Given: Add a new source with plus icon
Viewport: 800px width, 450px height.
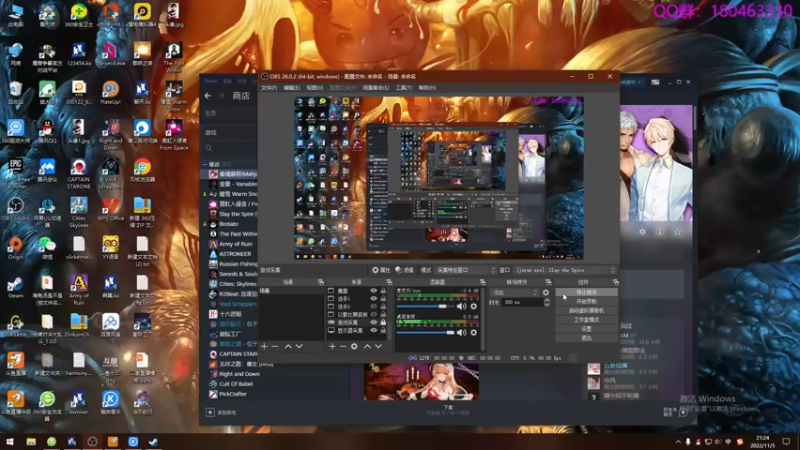Looking at the screenshot, I should point(332,346).
